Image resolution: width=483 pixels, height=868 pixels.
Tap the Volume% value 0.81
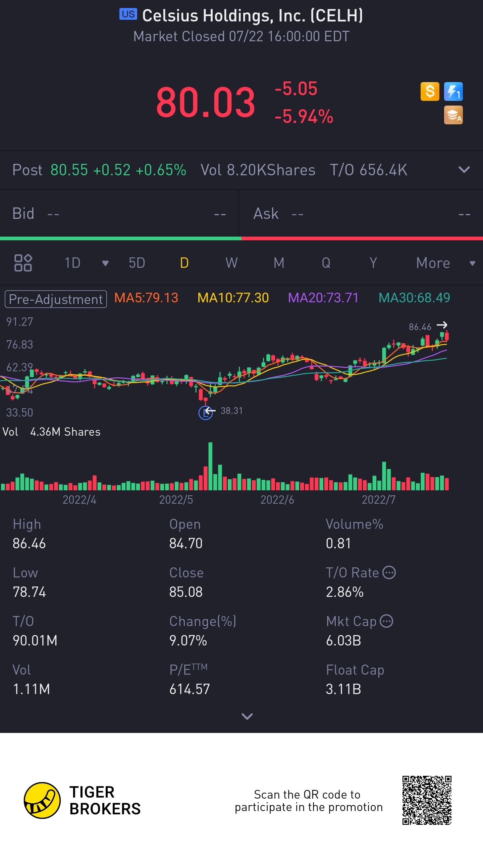tap(338, 544)
